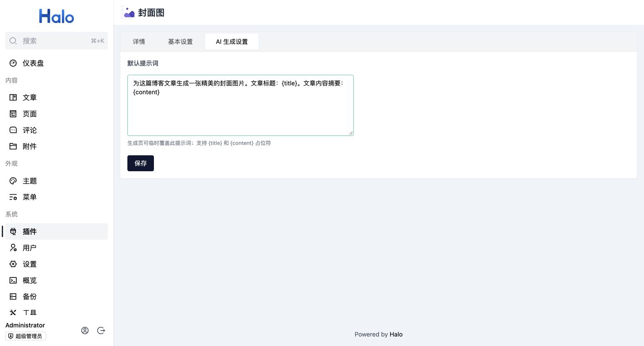Click the 封面图 plugin logo icon
Viewport: 644px width, 346px height.
(x=127, y=13)
